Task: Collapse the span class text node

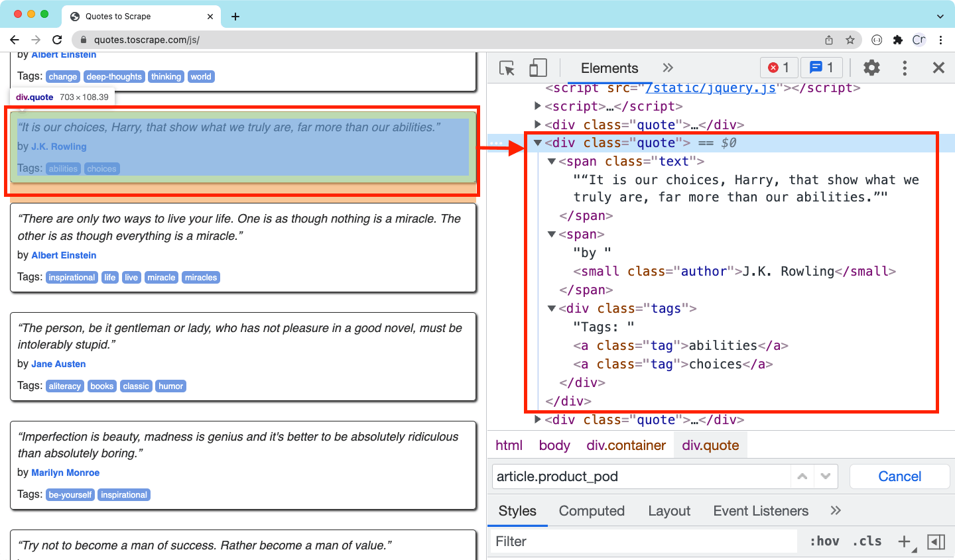Action: pyautogui.click(x=551, y=162)
